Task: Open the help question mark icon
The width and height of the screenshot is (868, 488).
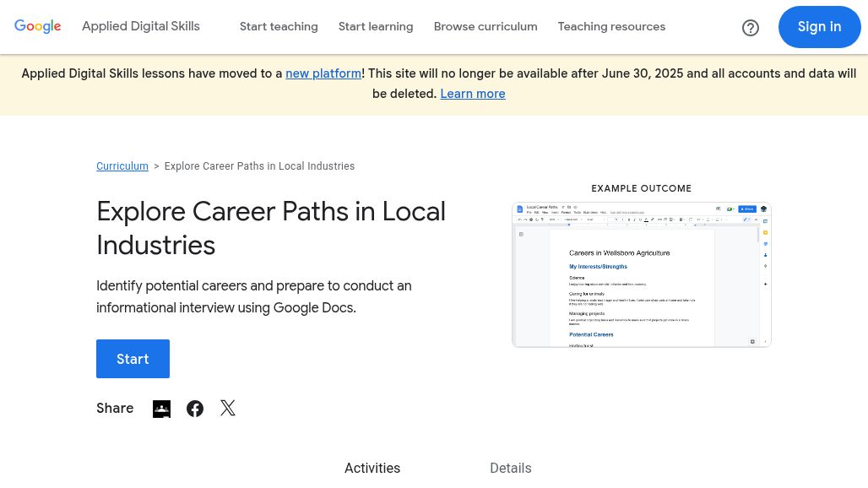Action: 750,28
